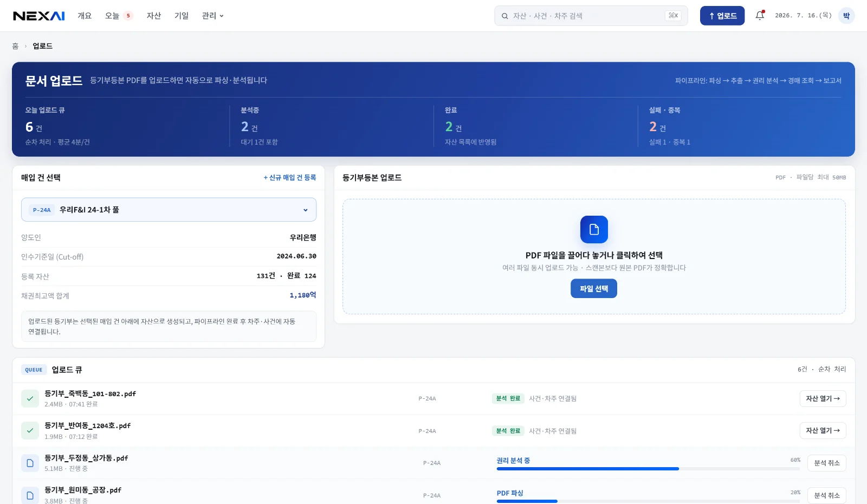Open the notifications bell

pos(760,16)
